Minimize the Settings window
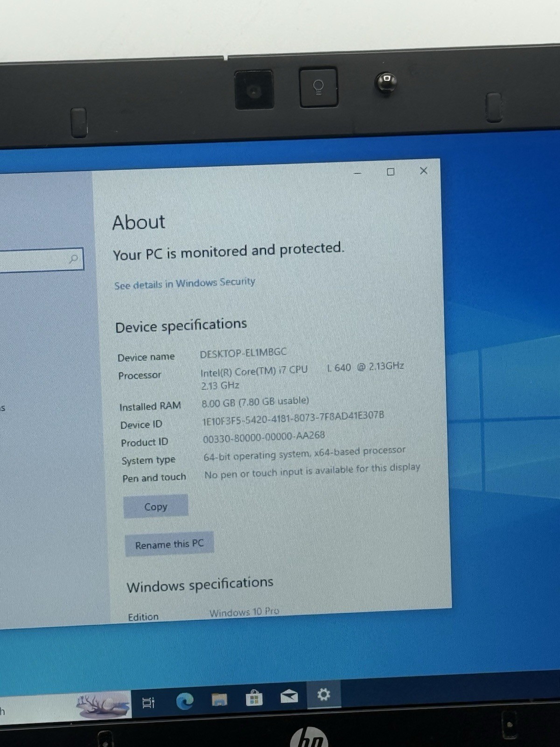 coord(357,173)
